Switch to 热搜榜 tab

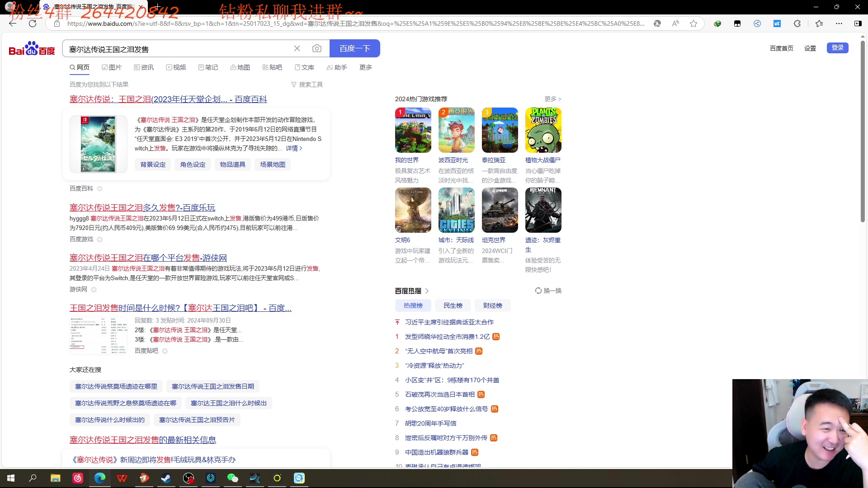[413, 305]
